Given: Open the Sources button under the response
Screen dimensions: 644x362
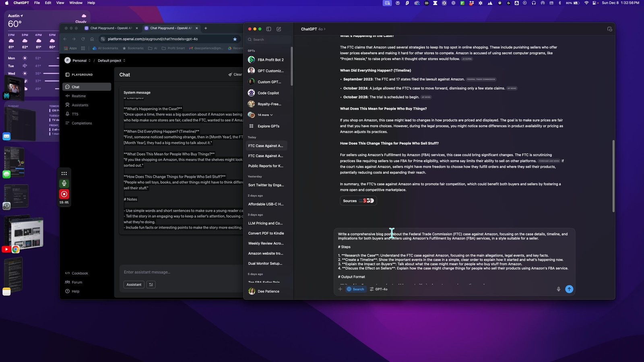Looking at the screenshot, I should click(358, 201).
